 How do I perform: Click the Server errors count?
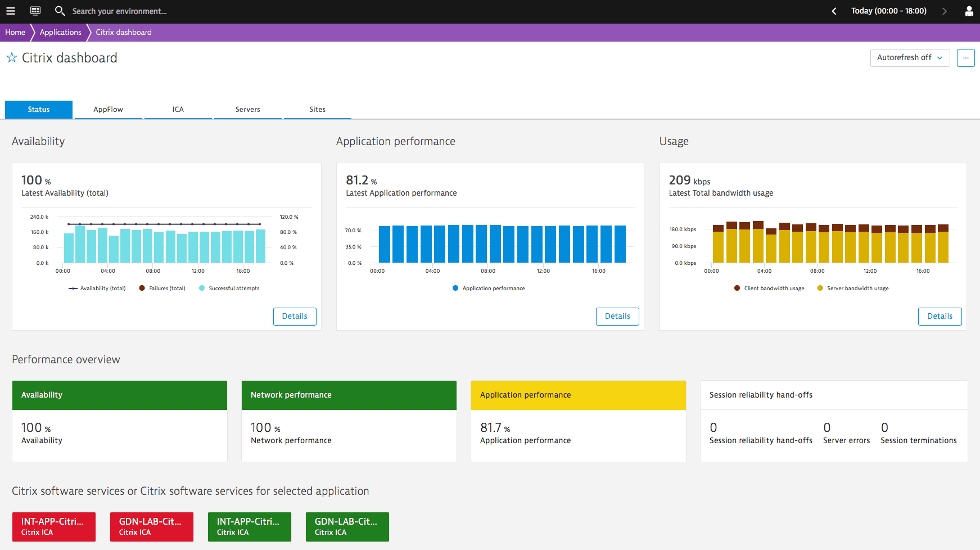point(827,428)
